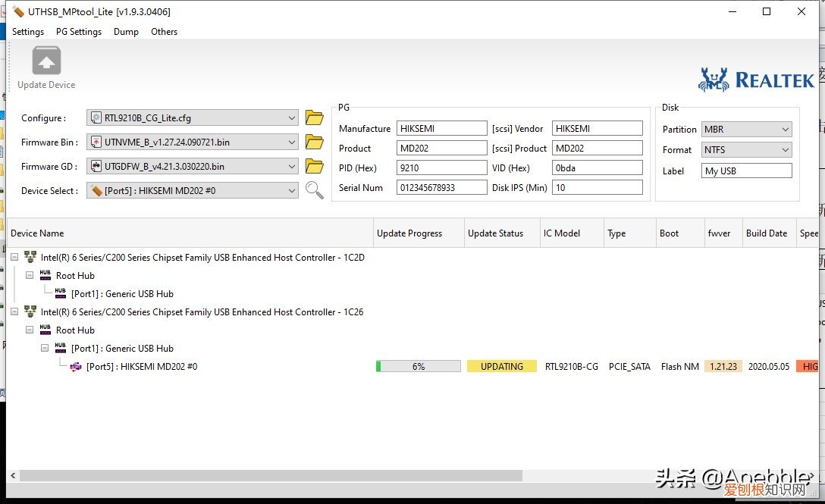The height and width of the screenshot is (504, 825).
Task: Expand the Configure file dropdown
Action: (292, 118)
